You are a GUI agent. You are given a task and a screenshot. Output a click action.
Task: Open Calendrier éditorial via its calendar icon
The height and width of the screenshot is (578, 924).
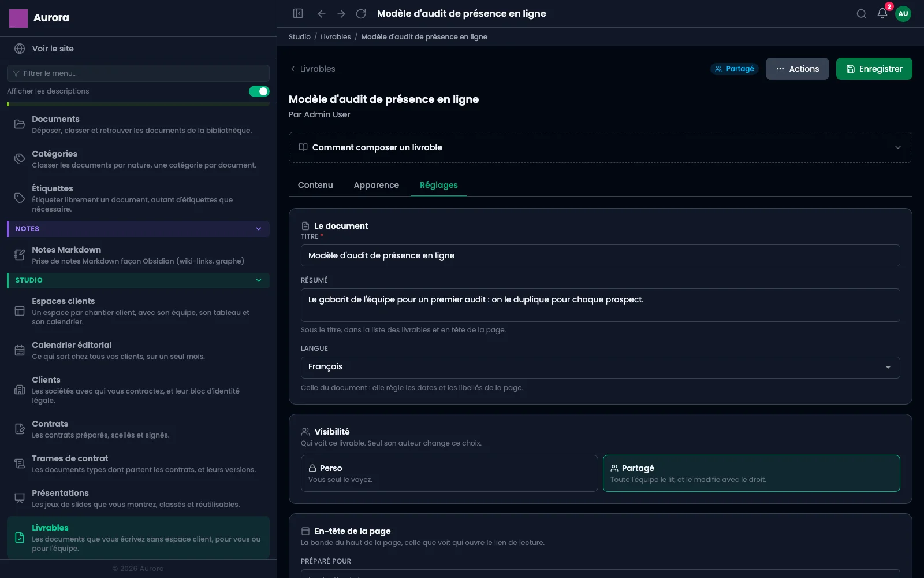point(20,350)
